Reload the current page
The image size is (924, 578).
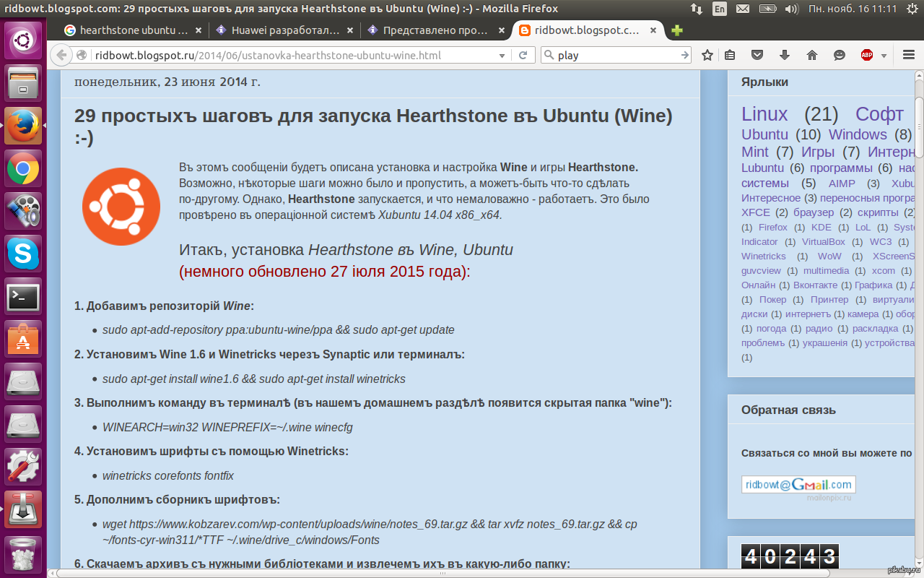(523, 56)
